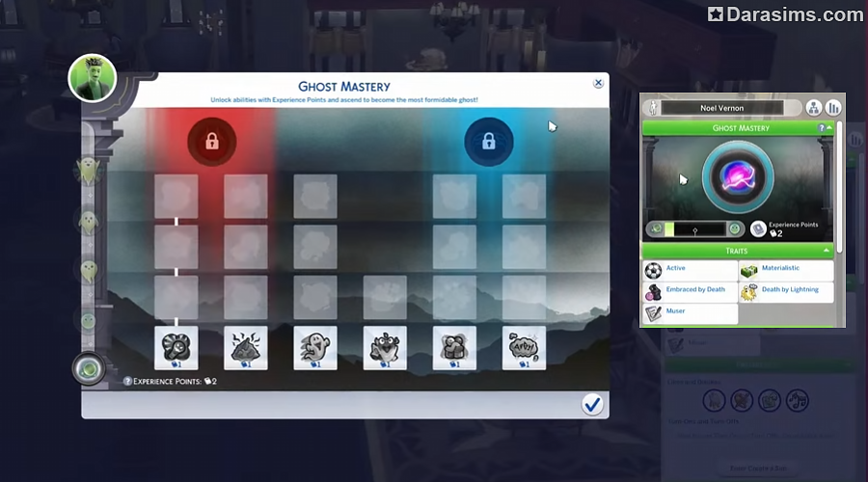Image resolution: width=868 pixels, height=482 pixels.
Task: Open the glowing pink Ghost Mastery orb
Action: (x=738, y=177)
